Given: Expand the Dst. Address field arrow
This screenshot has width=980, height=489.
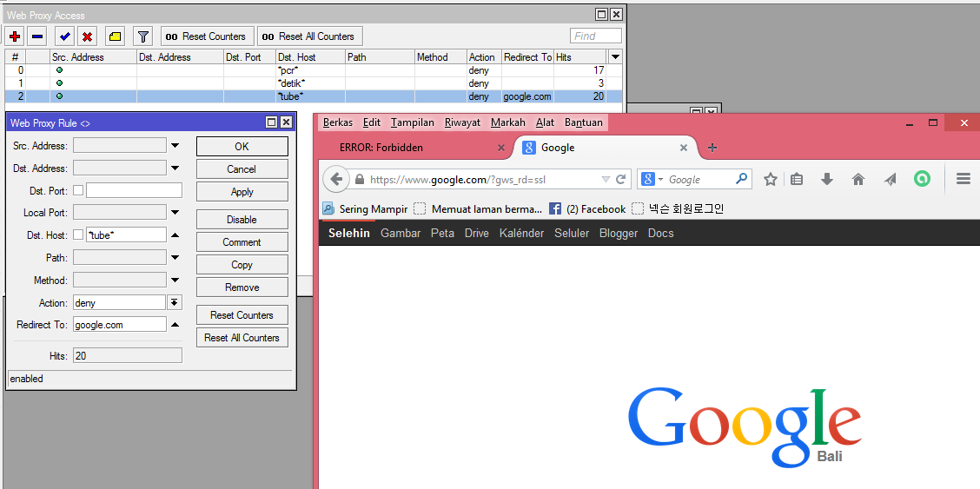Looking at the screenshot, I should point(175,168).
